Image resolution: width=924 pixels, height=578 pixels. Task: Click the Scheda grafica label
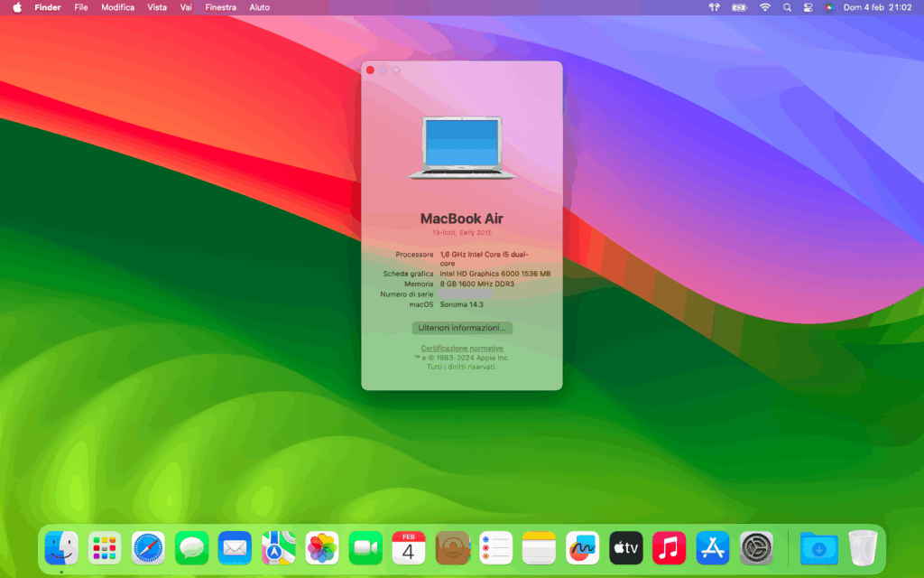click(x=408, y=274)
